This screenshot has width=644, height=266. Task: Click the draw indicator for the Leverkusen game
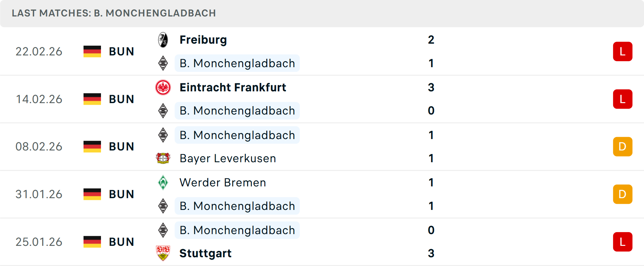coord(623,146)
